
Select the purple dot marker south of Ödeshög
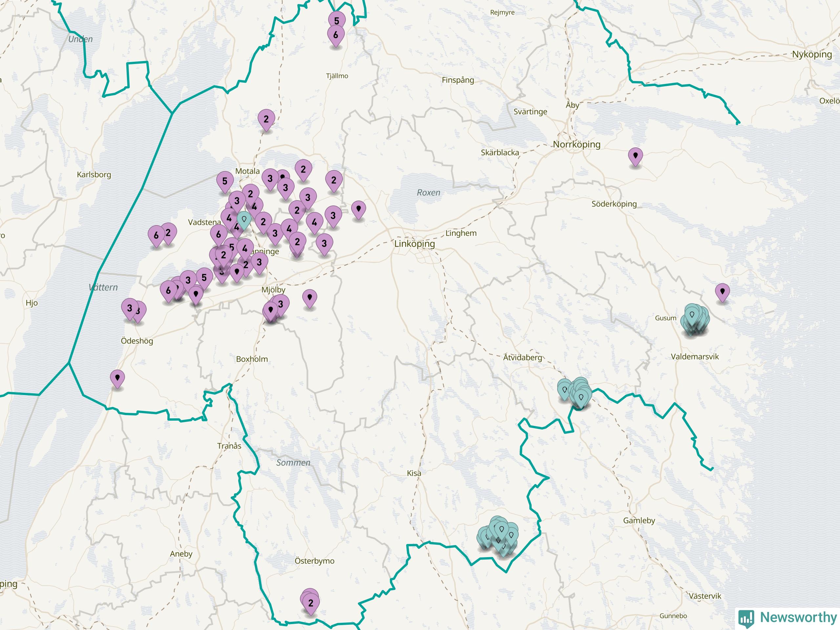pos(117,378)
